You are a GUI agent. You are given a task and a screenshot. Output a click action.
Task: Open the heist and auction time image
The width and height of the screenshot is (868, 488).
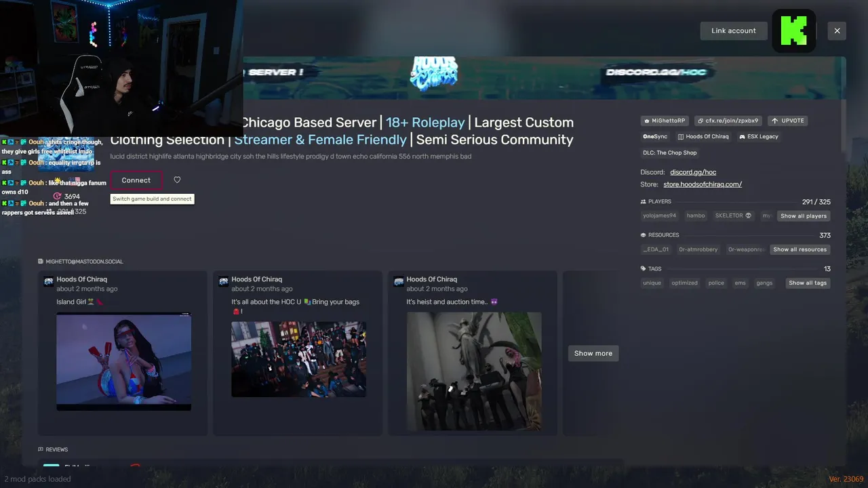[x=474, y=371]
